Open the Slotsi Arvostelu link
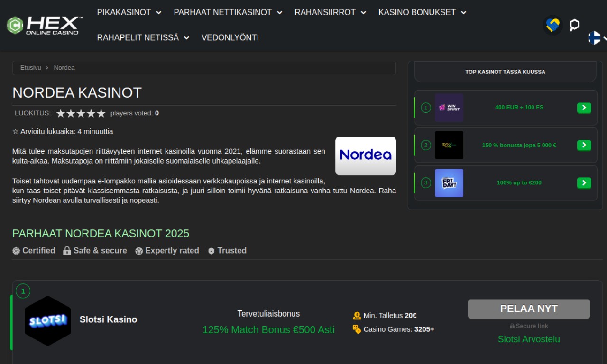 click(x=529, y=339)
